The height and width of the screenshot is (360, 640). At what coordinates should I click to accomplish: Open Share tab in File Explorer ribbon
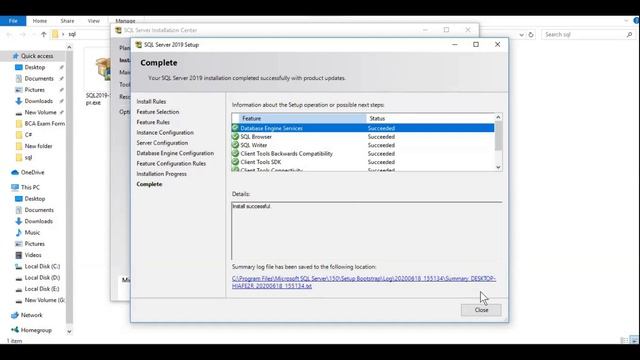(67, 21)
